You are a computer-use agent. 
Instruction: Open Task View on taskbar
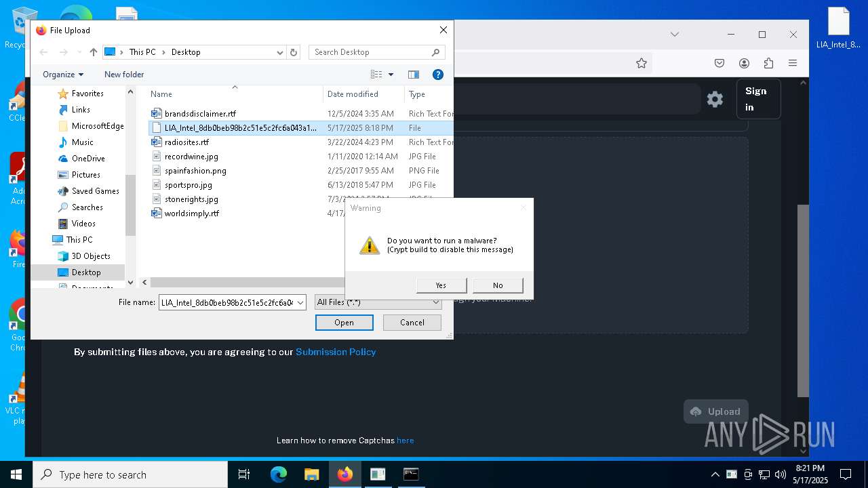[x=245, y=474]
